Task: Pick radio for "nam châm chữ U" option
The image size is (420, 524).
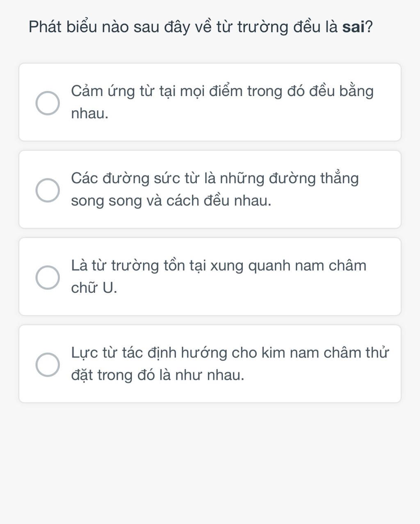Action: pyautogui.click(x=48, y=277)
